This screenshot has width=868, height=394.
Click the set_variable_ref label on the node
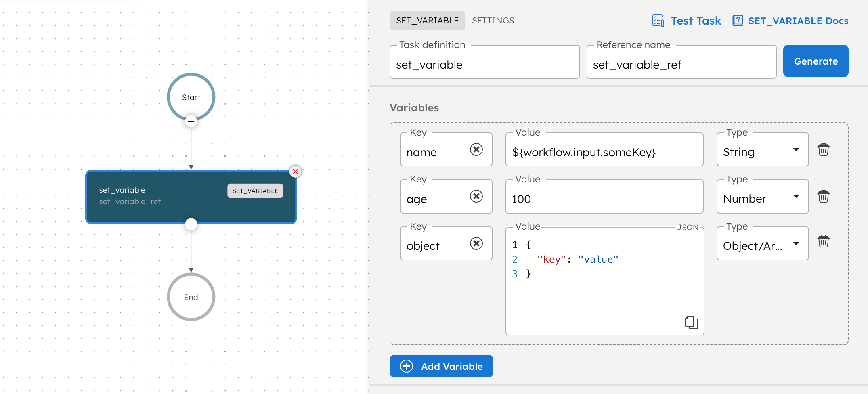(x=130, y=201)
